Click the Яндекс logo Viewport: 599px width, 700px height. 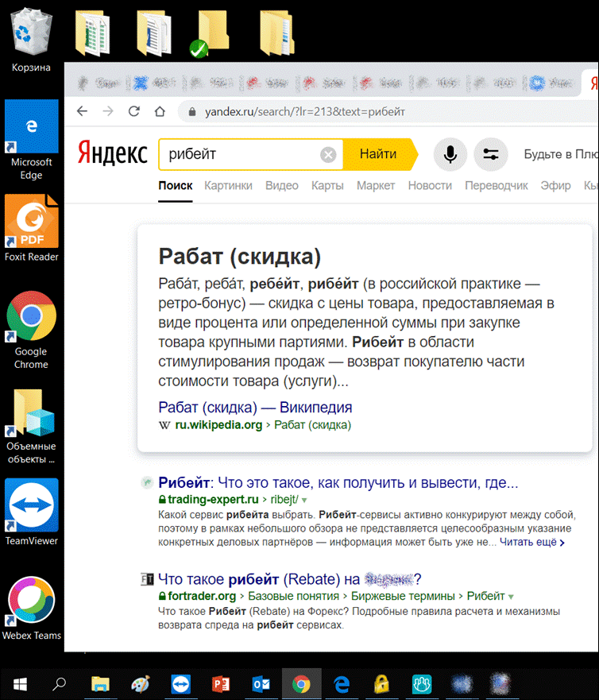(x=113, y=153)
